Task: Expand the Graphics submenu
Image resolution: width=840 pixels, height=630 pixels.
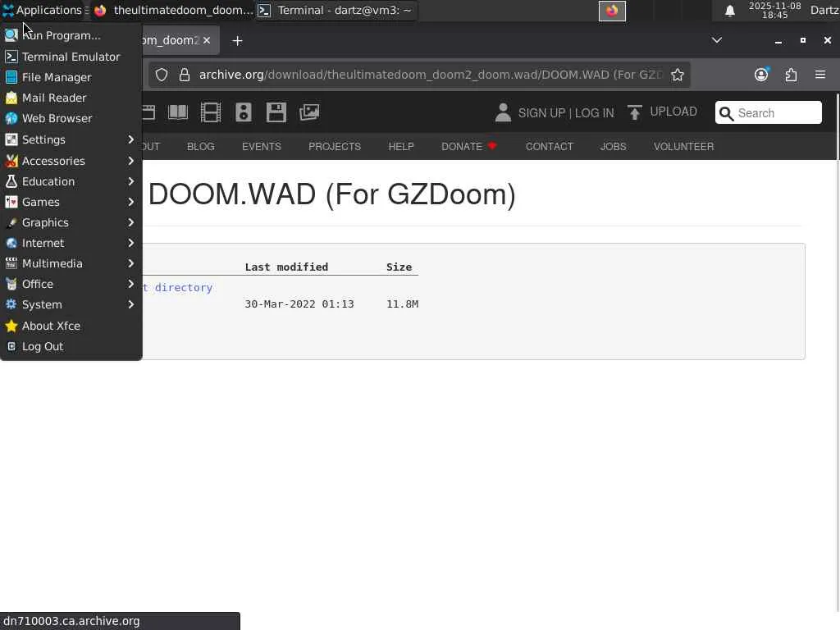Action: pos(71,222)
